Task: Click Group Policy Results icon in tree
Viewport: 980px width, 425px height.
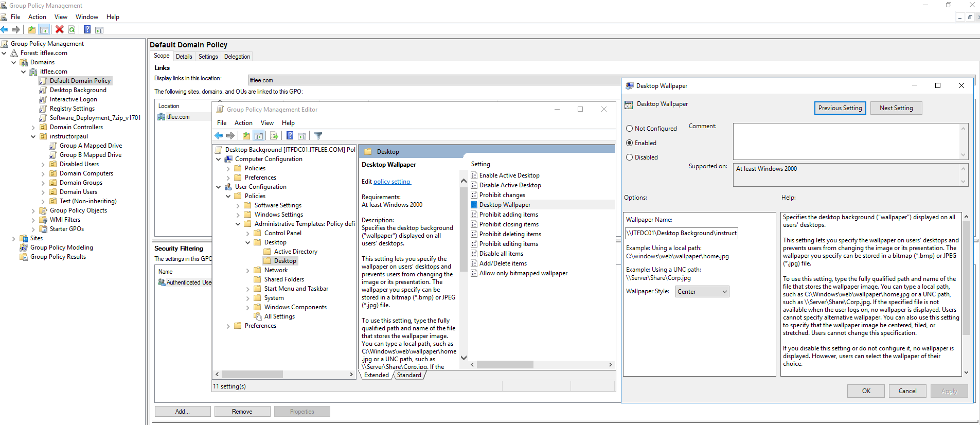Action: click(x=24, y=257)
